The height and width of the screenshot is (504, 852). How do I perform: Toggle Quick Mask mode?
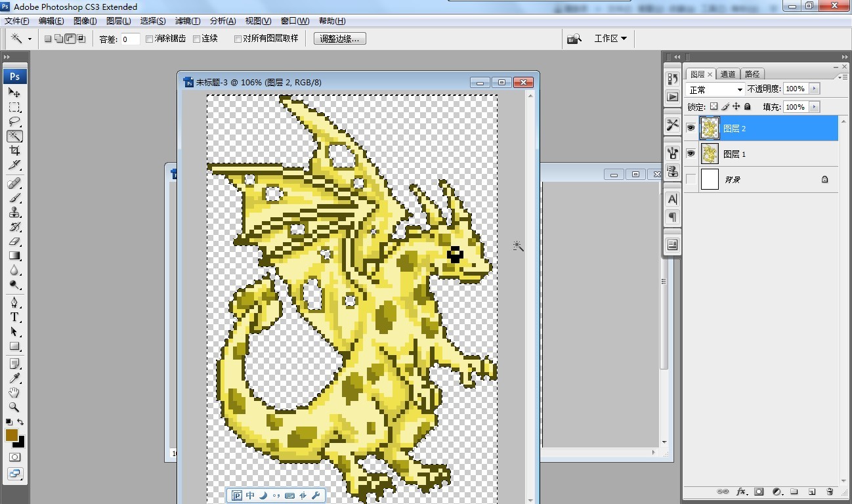[x=14, y=457]
